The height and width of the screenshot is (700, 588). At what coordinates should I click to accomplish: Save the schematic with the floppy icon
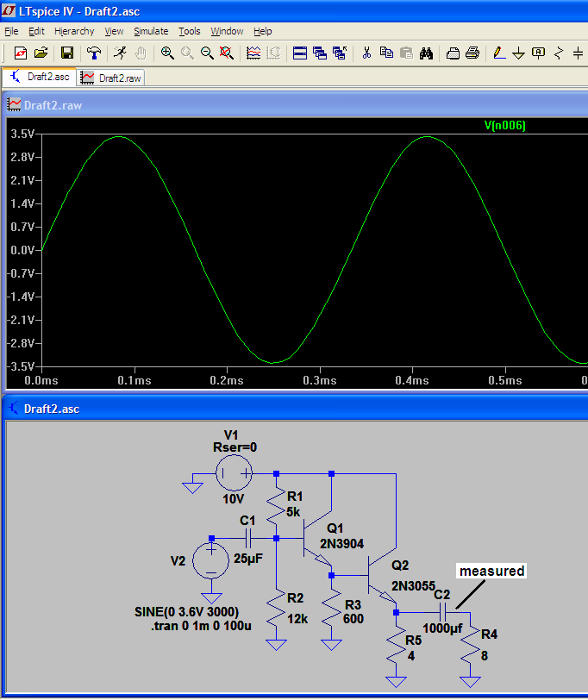click(67, 53)
